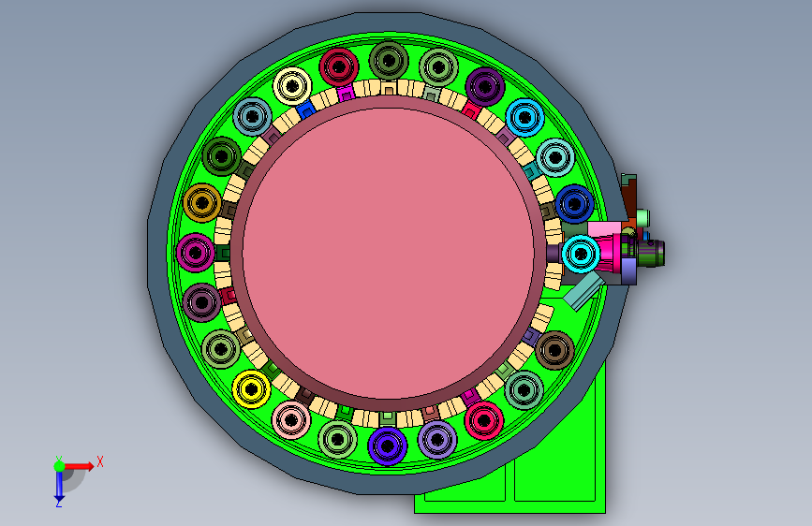Pick the lavender tool holder at the bottom
Image resolution: width=812 pixels, height=526 pixels.
(x=437, y=440)
